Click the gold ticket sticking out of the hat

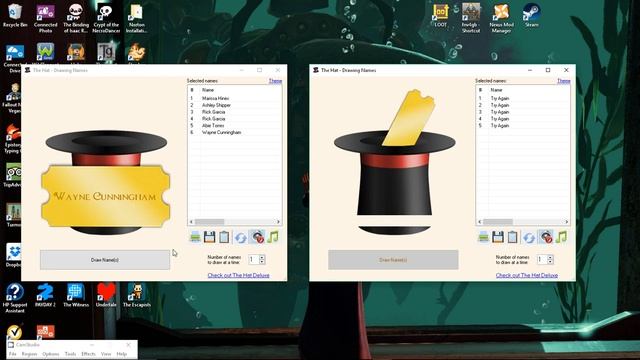[x=408, y=118]
